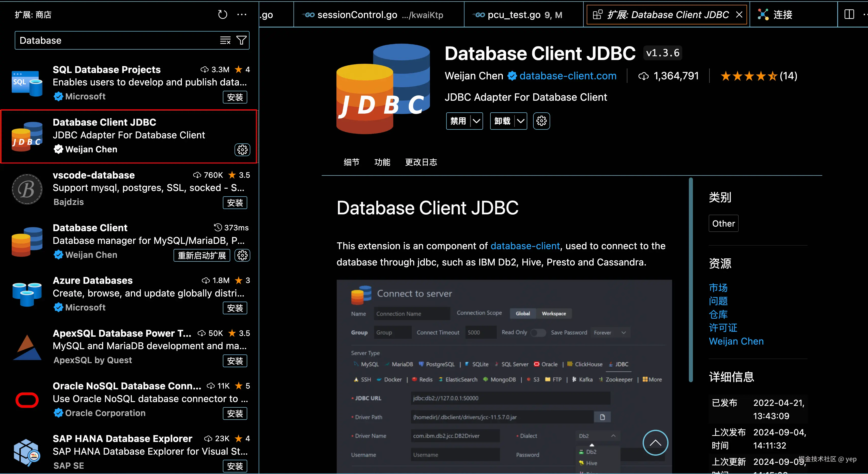The image size is (868, 474).
Task: Click gear icon next to uninstall button
Action: (x=541, y=121)
